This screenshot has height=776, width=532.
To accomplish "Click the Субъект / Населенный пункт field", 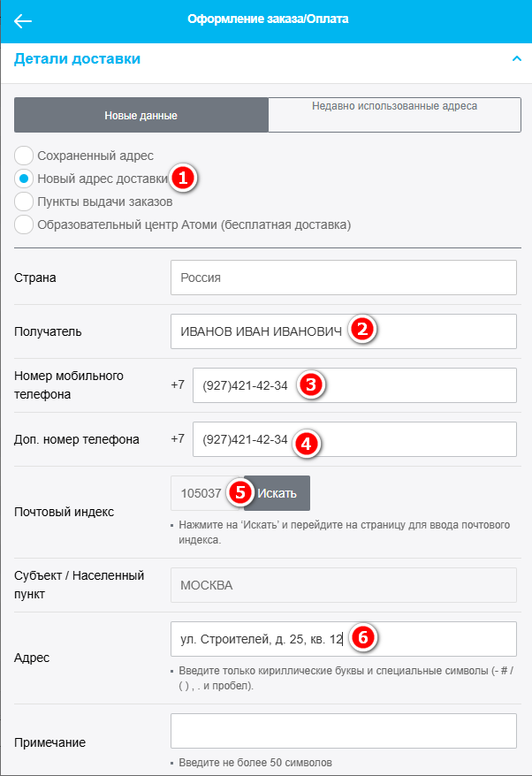I will coord(343,585).
